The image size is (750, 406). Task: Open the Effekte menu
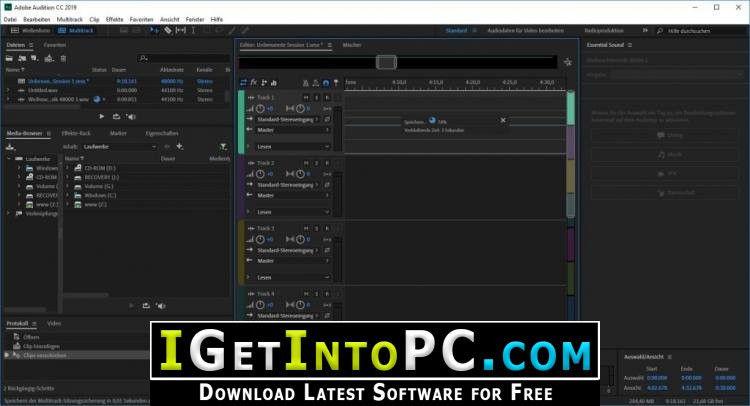tap(114, 20)
